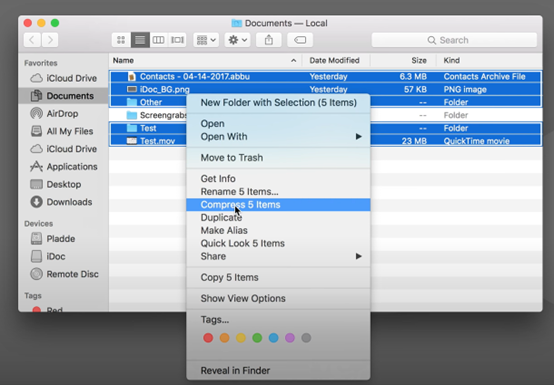554x385 pixels.
Task: Apply the green tag color
Action: pyautogui.click(x=257, y=338)
